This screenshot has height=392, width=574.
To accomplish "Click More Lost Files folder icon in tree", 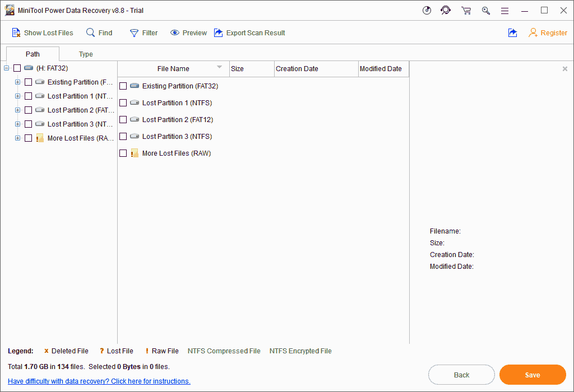I will coord(40,138).
